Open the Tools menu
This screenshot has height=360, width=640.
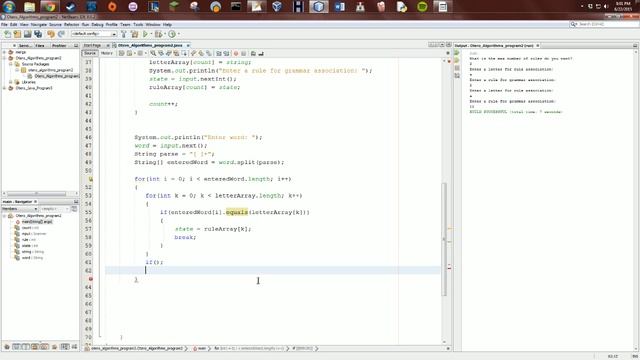point(138,25)
